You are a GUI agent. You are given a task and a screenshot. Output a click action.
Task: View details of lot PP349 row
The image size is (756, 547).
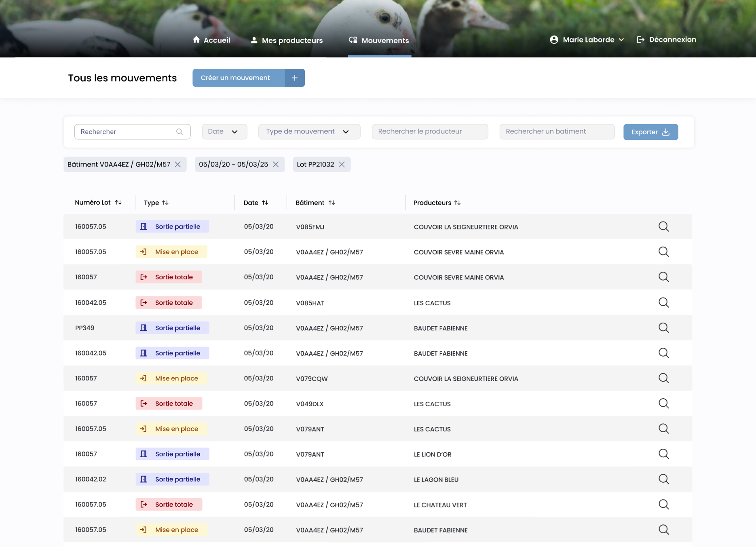pyautogui.click(x=663, y=328)
